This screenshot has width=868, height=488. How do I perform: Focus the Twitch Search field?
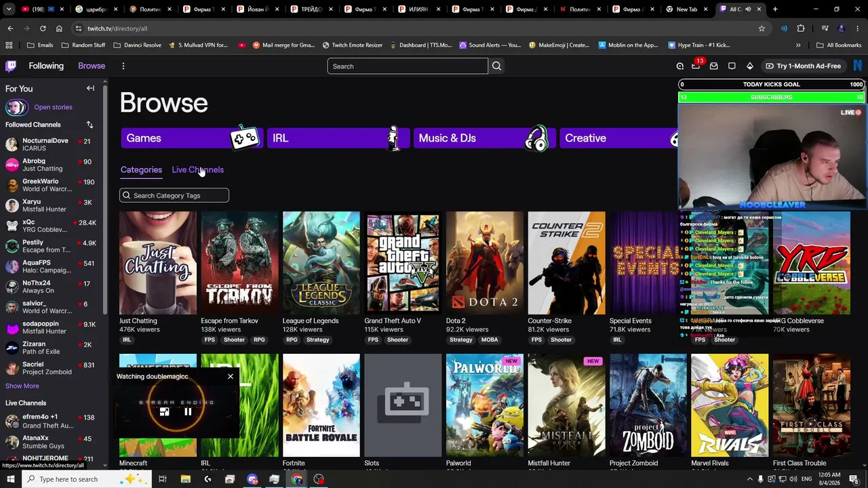pos(408,66)
